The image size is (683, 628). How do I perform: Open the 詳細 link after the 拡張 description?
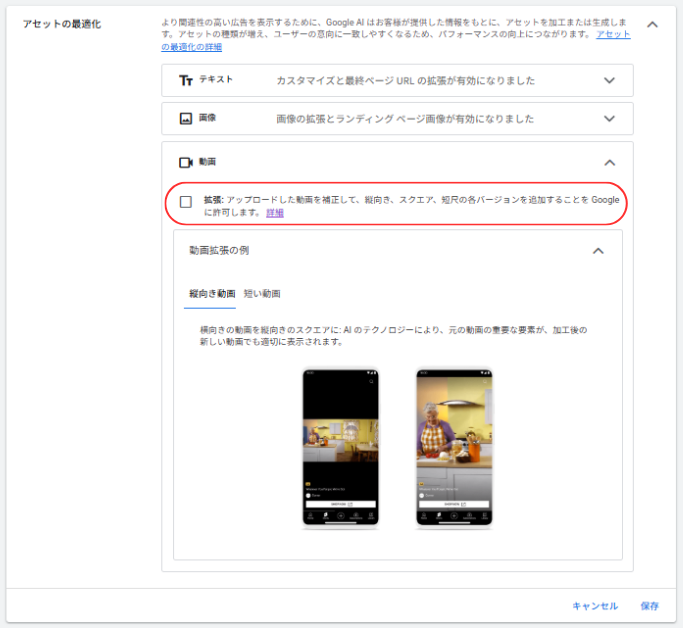(x=275, y=213)
